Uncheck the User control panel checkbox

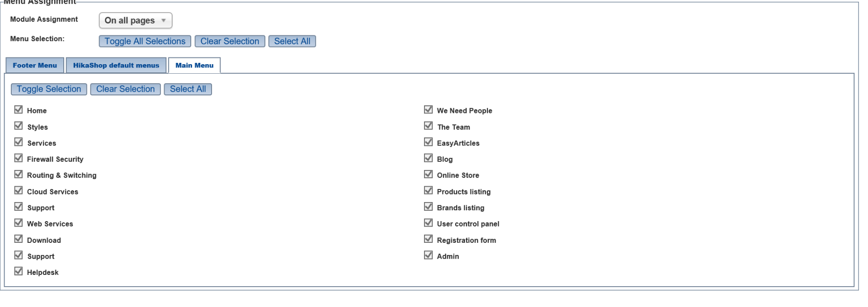point(429,223)
